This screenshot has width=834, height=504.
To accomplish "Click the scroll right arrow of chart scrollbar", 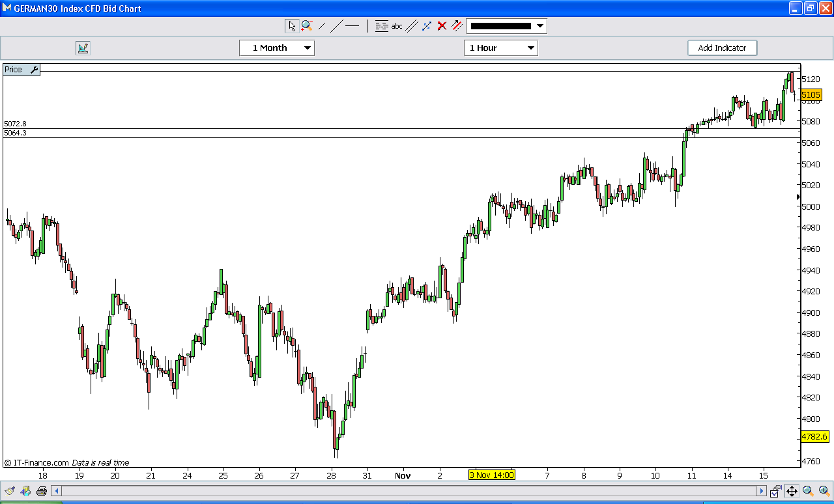I will [x=761, y=491].
